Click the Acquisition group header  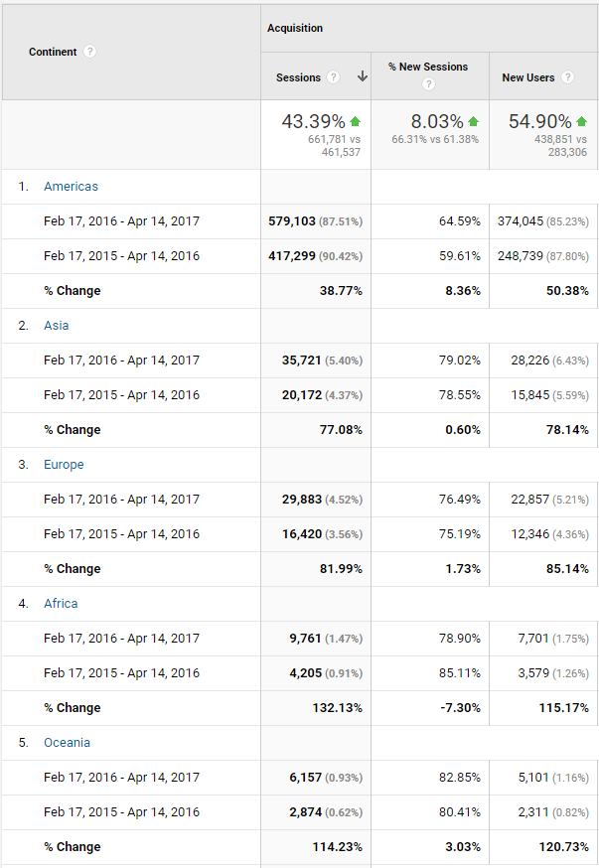(x=295, y=28)
